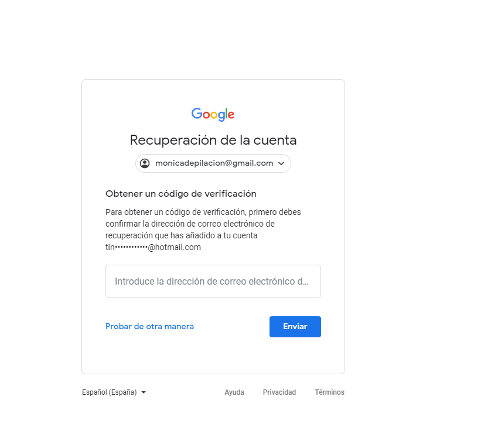Screen dimensions: 498x448
Task: Click the masked tin…@hotmail.com hint text
Action: pyautogui.click(x=153, y=247)
